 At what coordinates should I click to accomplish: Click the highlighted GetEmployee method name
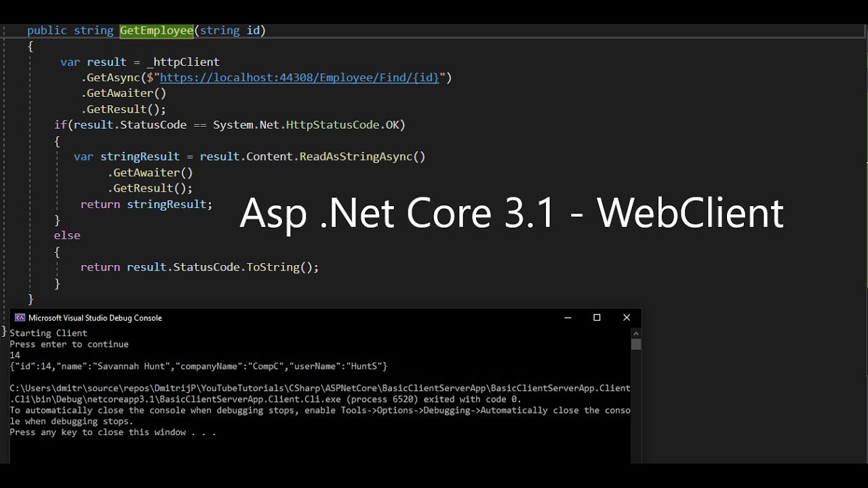pos(157,30)
